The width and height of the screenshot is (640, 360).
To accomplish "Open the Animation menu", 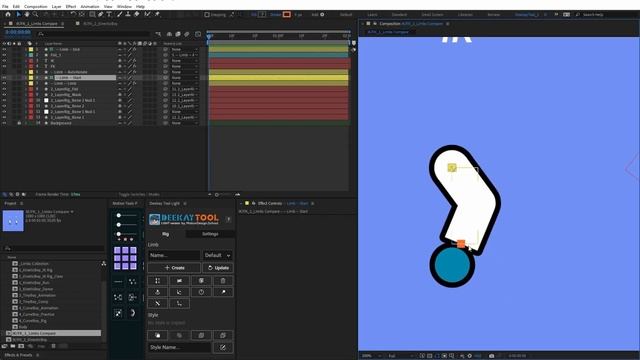I will click(x=90, y=7).
